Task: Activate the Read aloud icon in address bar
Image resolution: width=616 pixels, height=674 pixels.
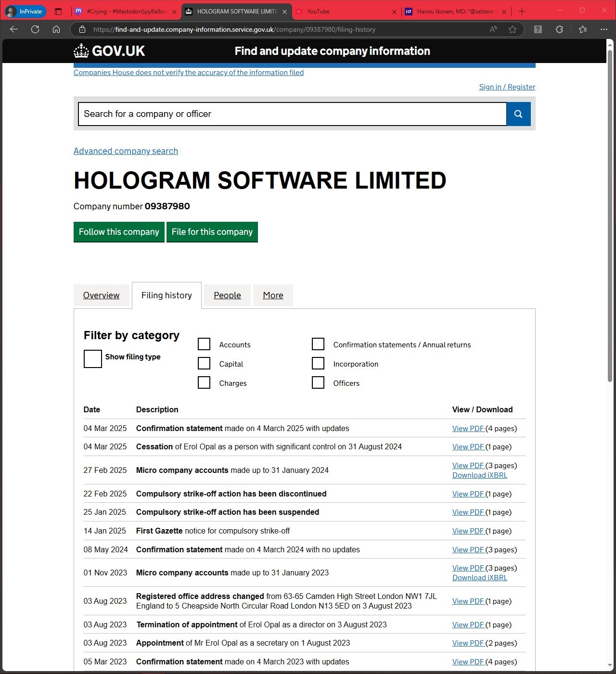Action: tap(493, 29)
